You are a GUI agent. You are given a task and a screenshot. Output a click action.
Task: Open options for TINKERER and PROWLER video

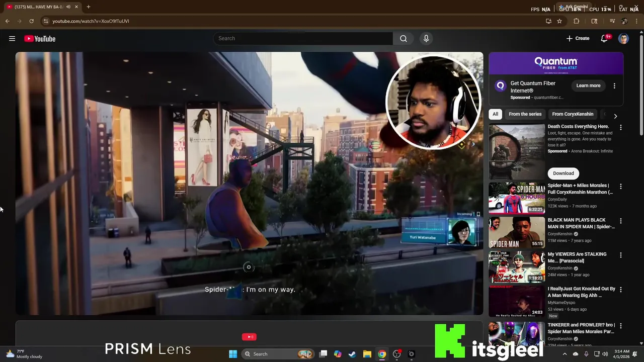tap(620, 326)
